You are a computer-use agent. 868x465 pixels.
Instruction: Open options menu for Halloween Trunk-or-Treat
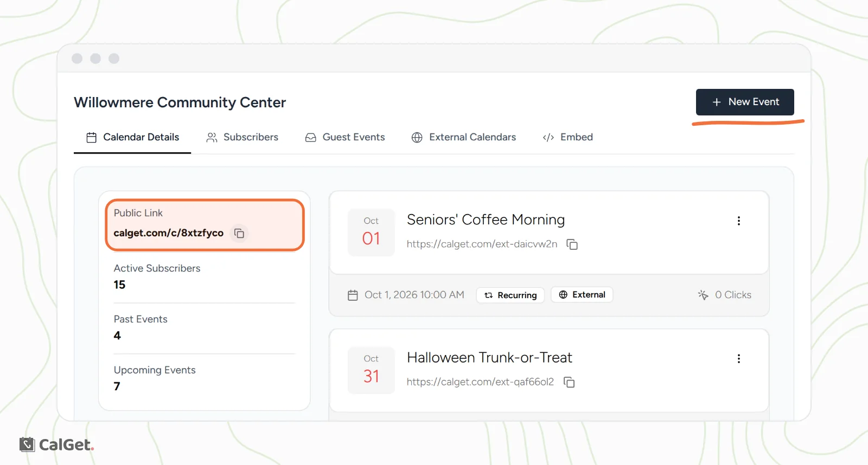[x=738, y=359]
